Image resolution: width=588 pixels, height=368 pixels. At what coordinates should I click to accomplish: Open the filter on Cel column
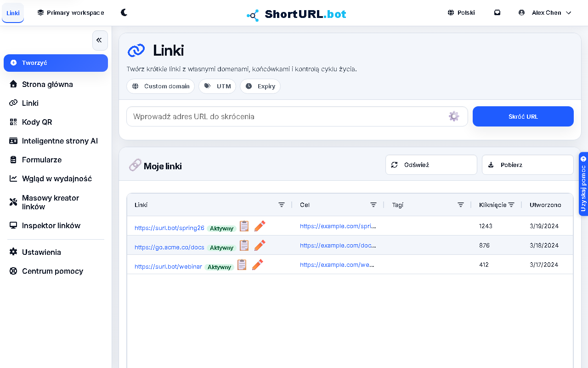[373, 205]
